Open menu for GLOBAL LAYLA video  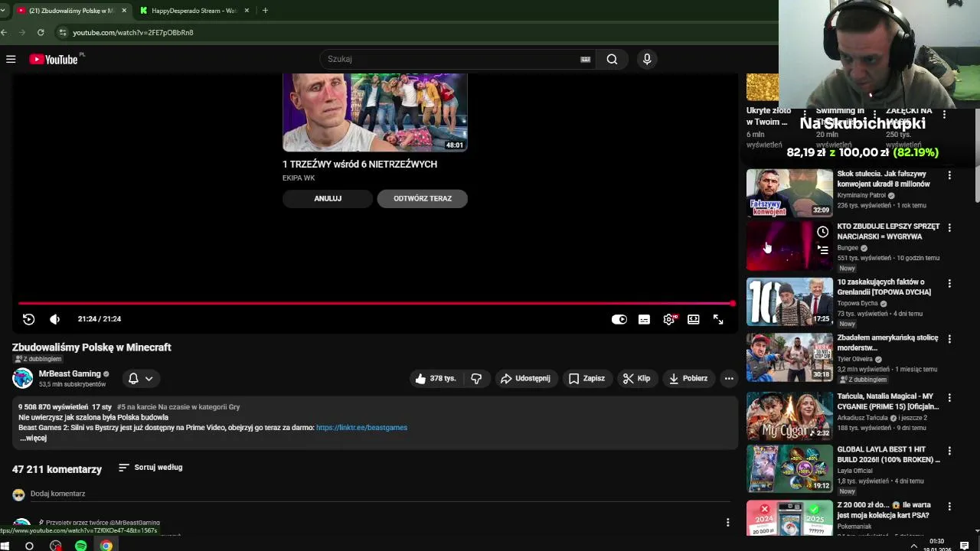coord(949,451)
